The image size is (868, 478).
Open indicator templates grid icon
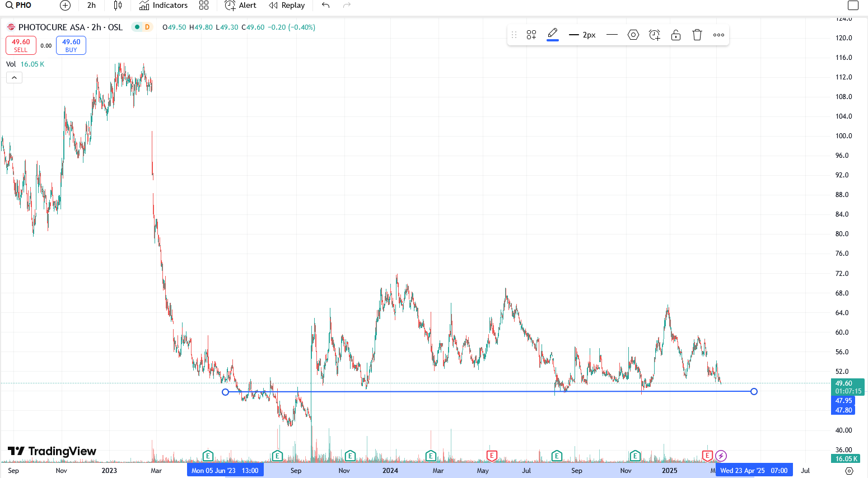point(204,5)
